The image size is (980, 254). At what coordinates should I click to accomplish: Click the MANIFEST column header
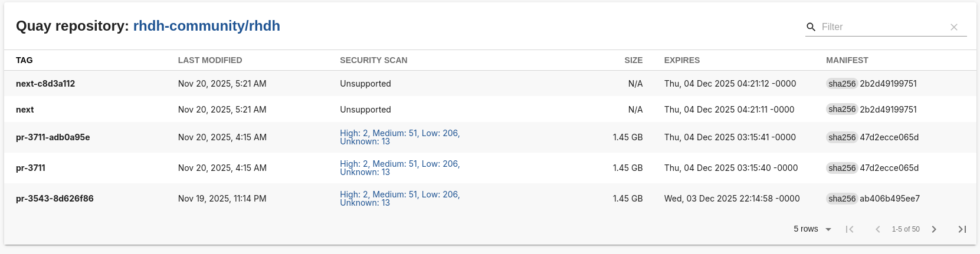click(x=847, y=60)
